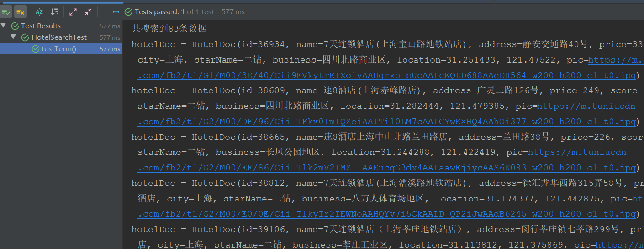Viewport: 644px width, 249px height.
Task: Click 'price=249' in the output
Action: (573, 90)
